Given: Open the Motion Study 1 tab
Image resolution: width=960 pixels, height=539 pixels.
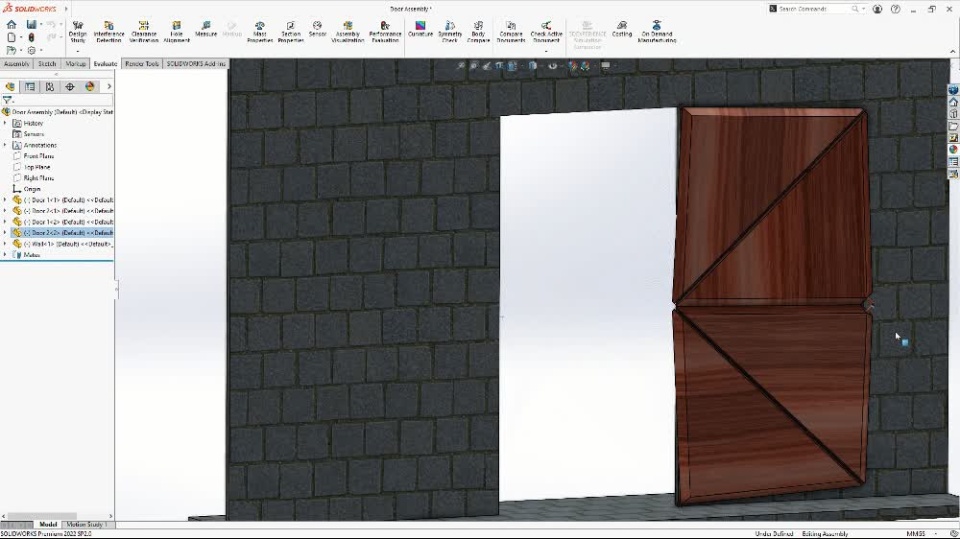Looking at the screenshot, I should pyautogui.click(x=86, y=525).
